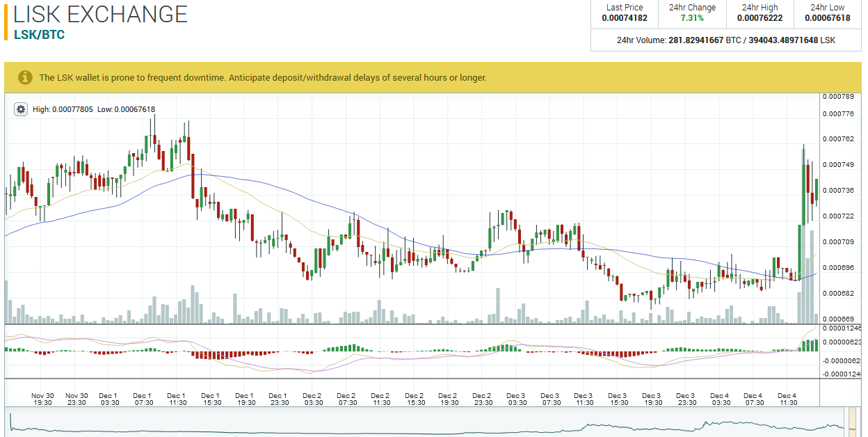
Task: Click the 0.000789 price axis label
Action: click(838, 96)
